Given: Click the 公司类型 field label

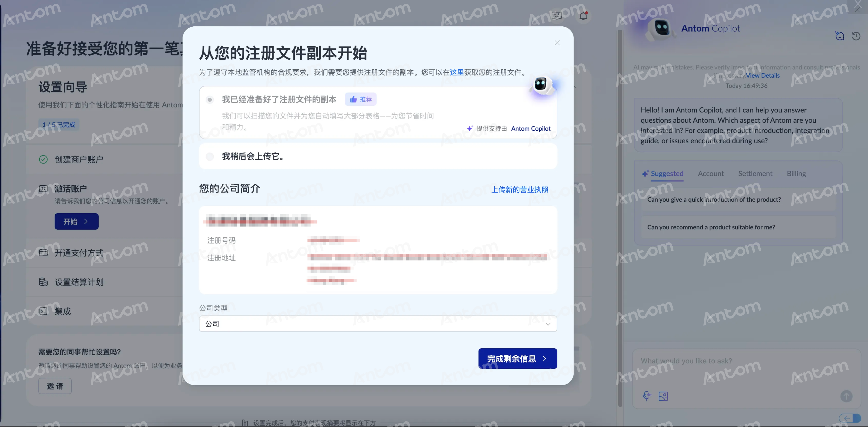Looking at the screenshot, I should click(213, 308).
